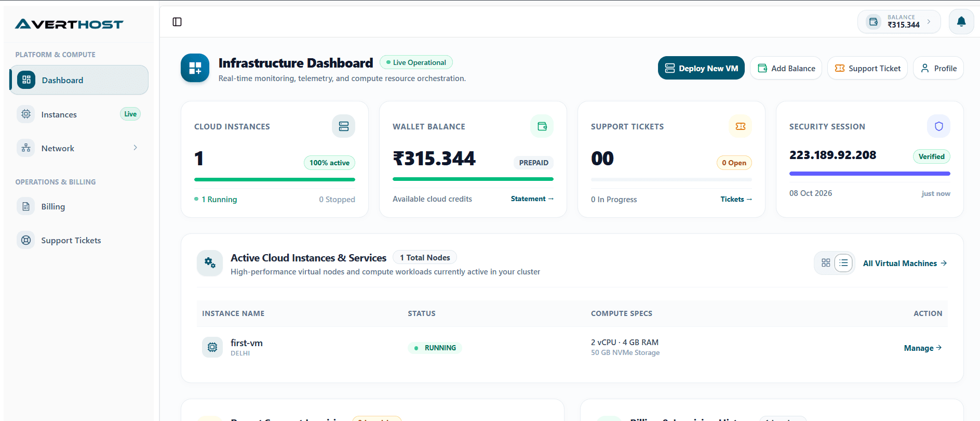Switch to list view layout
This screenshot has width=980, height=421.
click(x=843, y=263)
